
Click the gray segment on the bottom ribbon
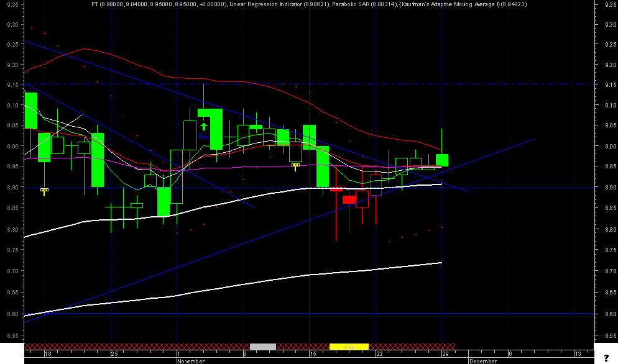263,347
